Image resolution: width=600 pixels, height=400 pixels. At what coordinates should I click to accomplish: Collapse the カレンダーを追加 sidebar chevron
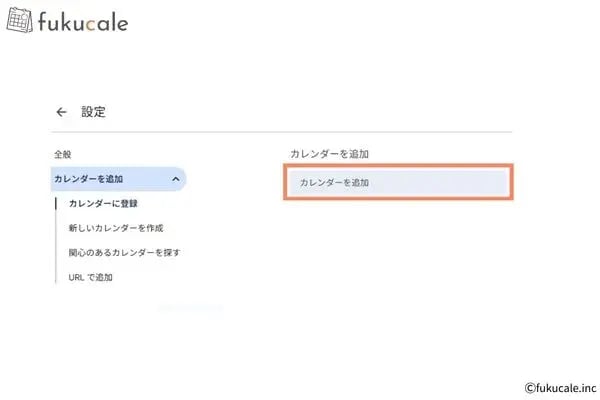[x=176, y=179]
